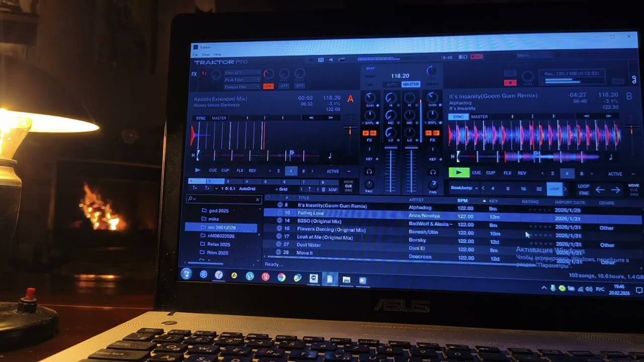Click AutoGrid on deck A
Image resolution: width=644 pixels, height=362 pixels.
(247, 189)
